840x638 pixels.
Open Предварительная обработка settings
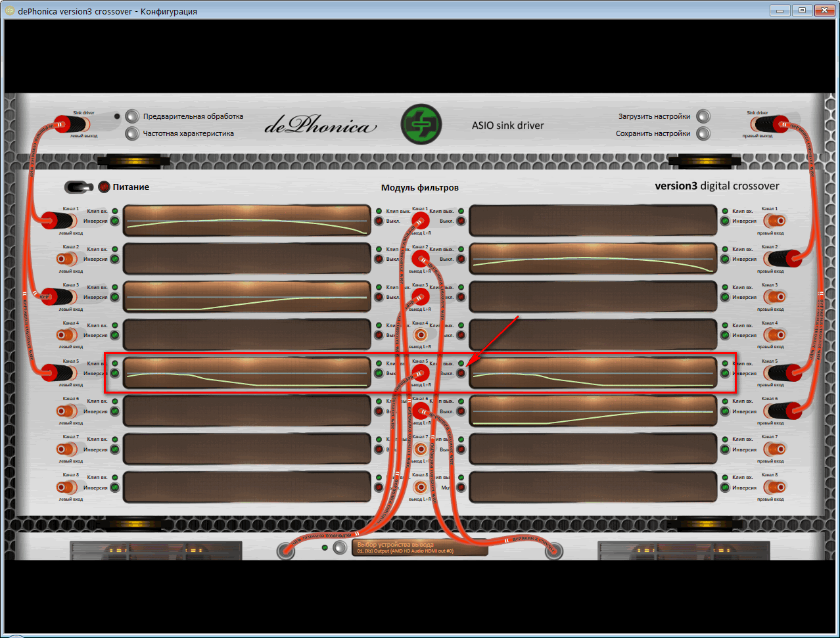point(133,116)
